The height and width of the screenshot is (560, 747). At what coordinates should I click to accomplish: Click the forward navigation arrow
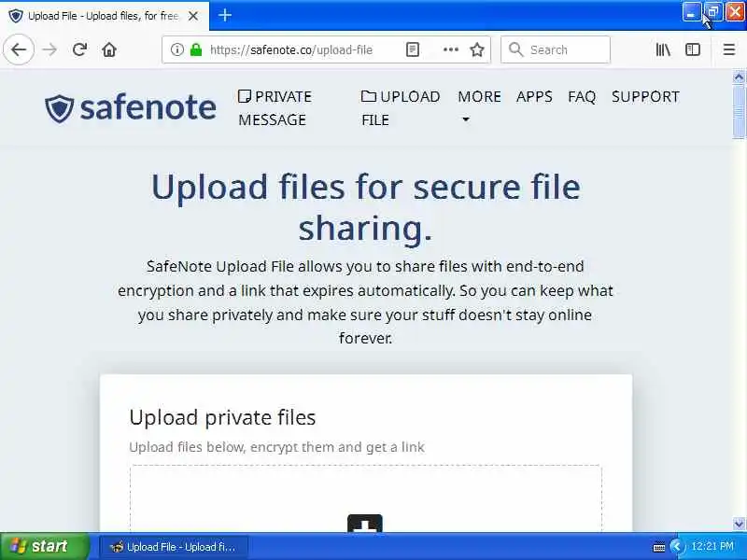tap(49, 49)
